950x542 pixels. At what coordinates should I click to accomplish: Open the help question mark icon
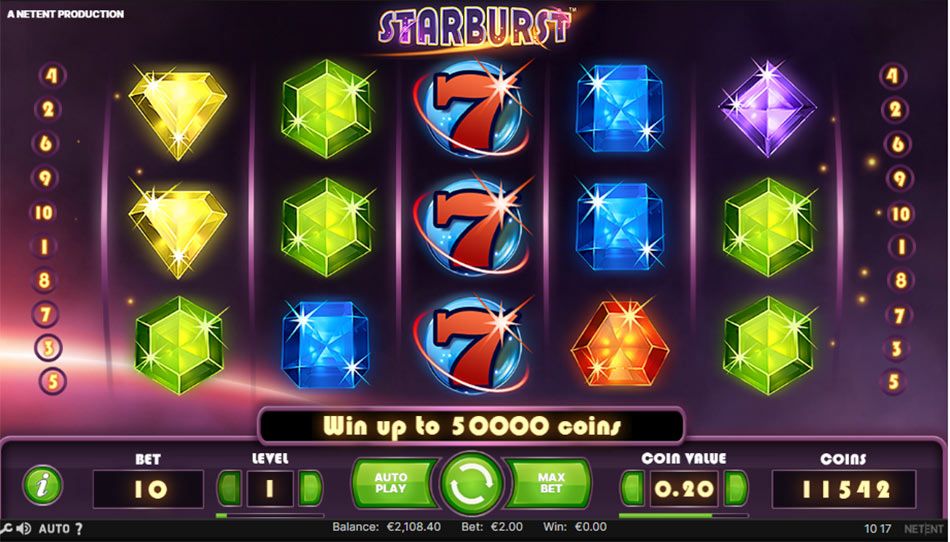(x=79, y=529)
